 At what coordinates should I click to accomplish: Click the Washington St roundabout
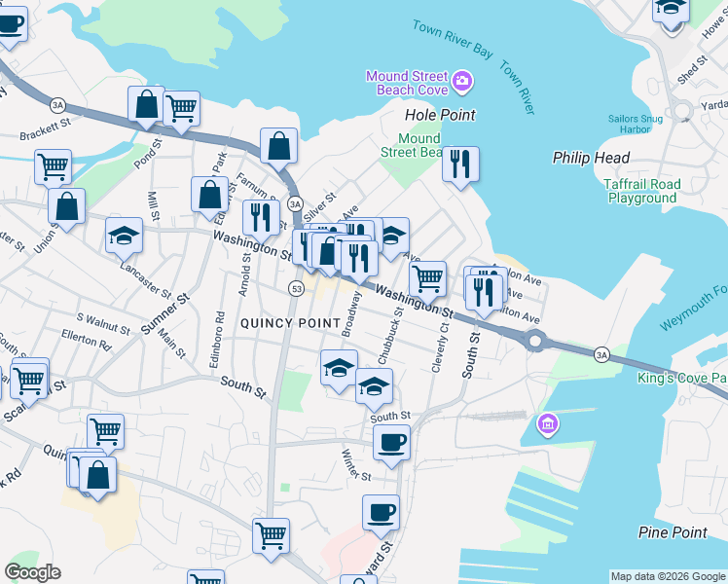tap(535, 341)
